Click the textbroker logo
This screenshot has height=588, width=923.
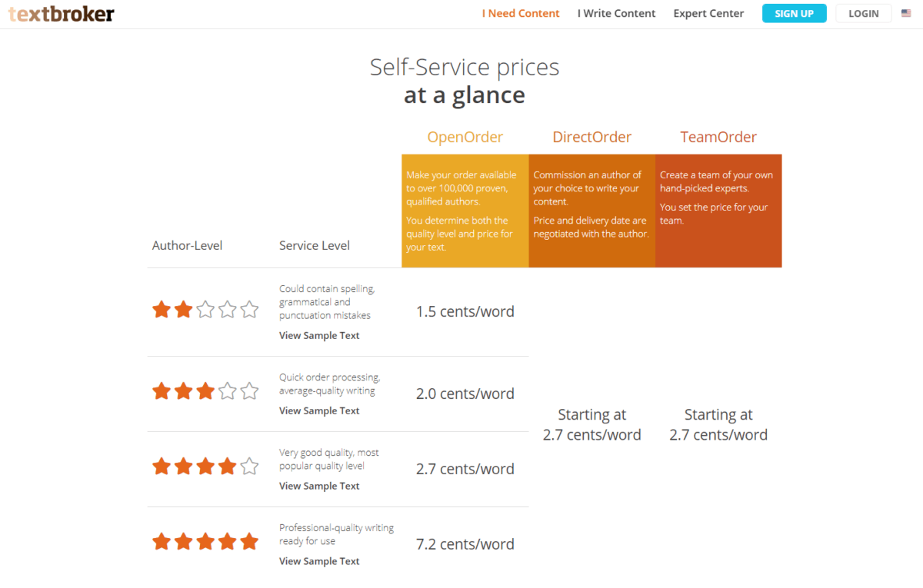tap(62, 14)
